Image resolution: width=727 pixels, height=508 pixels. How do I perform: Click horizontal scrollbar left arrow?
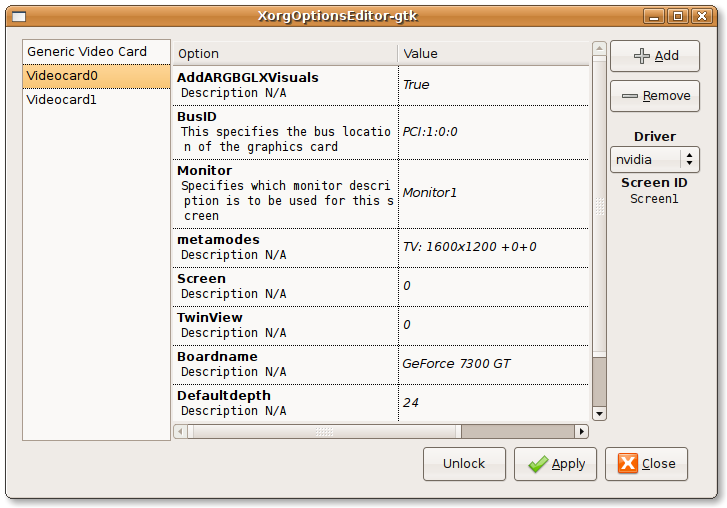click(x=181, y=432)
